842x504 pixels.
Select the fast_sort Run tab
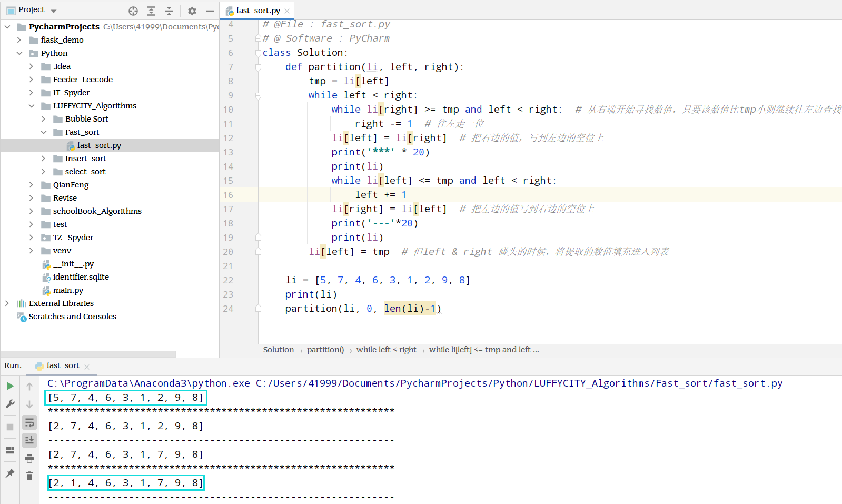pyautogui.click(x=62, y=365)
